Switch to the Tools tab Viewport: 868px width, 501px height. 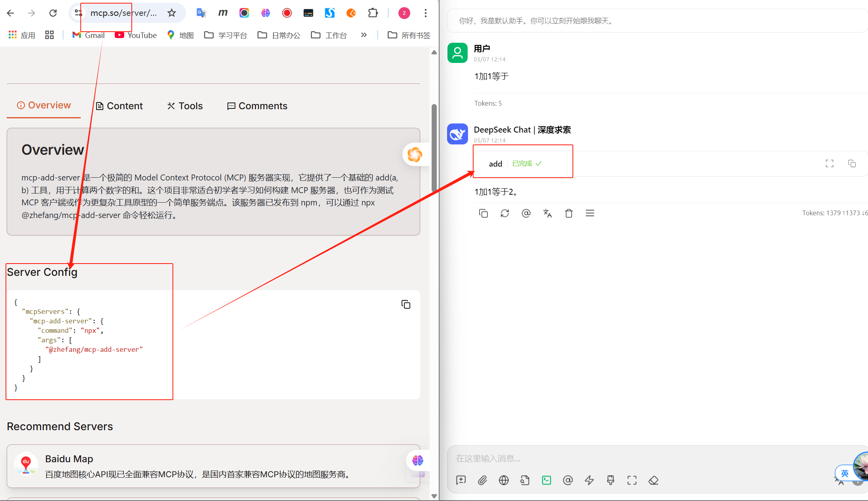[x=185, y=106]
